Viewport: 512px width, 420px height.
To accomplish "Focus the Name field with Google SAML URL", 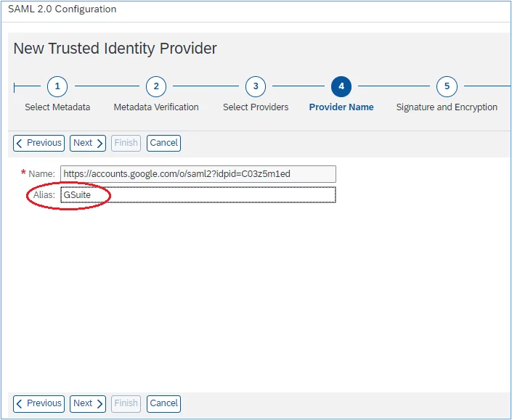I will coord(198,174).
